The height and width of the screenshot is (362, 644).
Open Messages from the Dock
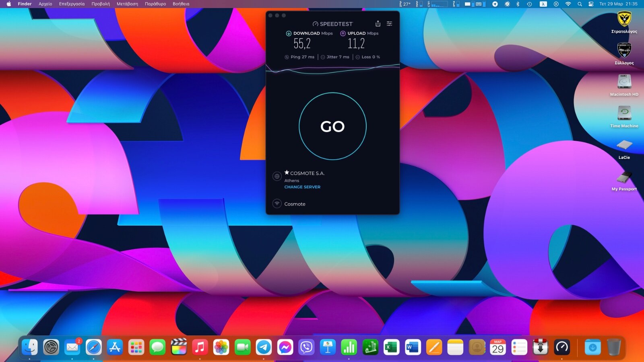157,347
